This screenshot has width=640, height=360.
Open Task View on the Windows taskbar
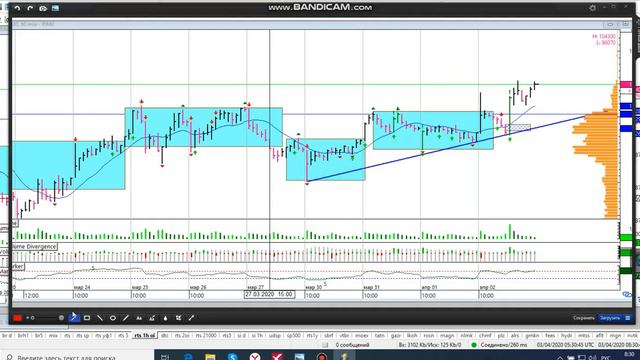coord(165,356)
